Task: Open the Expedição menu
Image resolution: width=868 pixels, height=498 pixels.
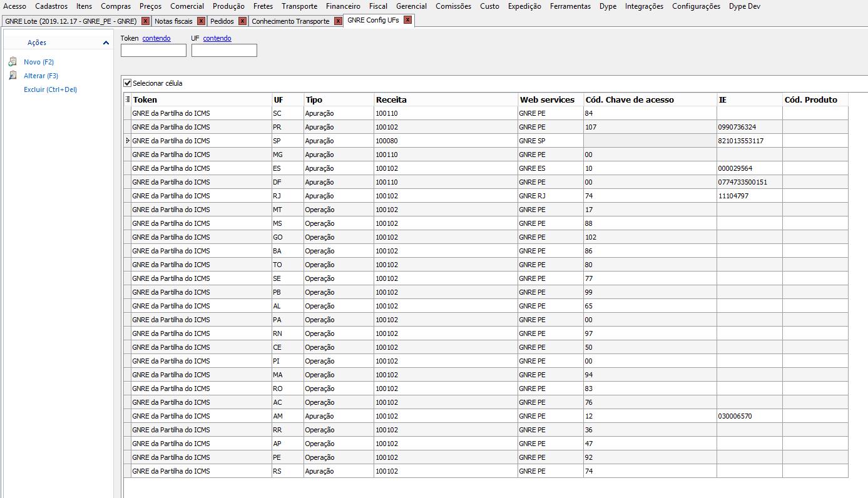Action: (x=524, y=6)
